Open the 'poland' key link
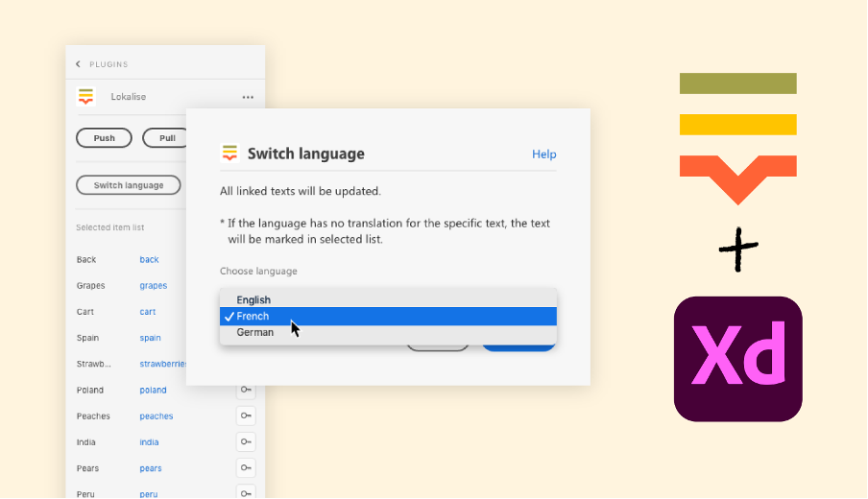 [x=153, y=390]
